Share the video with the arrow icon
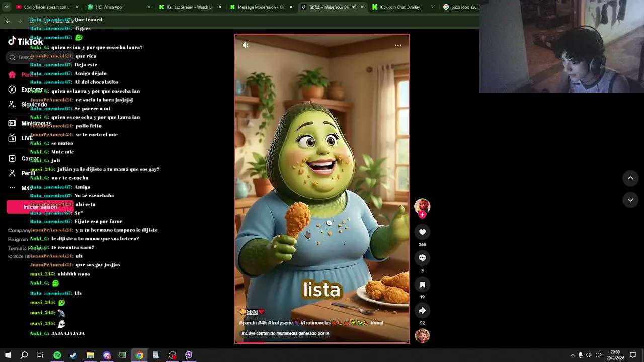 click(x=422, y=310)
